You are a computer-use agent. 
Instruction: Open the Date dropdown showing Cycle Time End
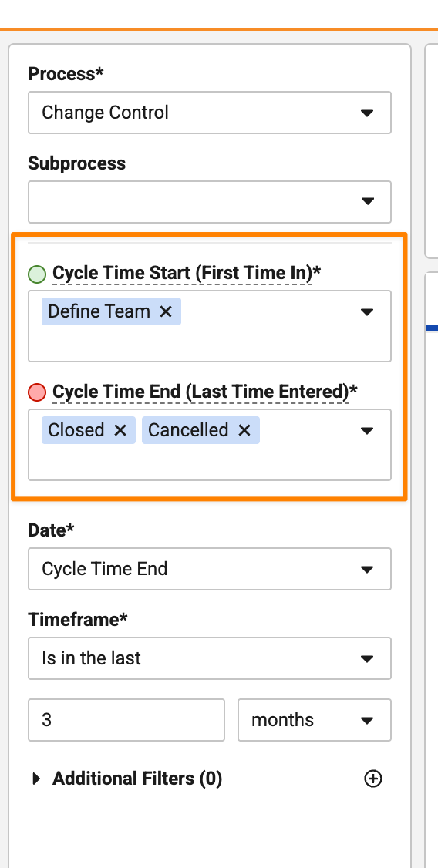click(x=210, y=569)
